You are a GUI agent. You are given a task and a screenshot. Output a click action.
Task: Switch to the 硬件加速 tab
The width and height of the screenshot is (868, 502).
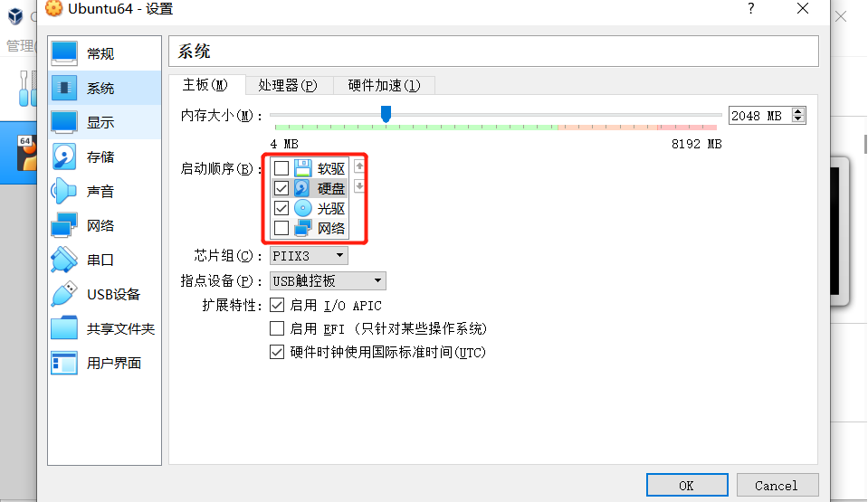384,85
